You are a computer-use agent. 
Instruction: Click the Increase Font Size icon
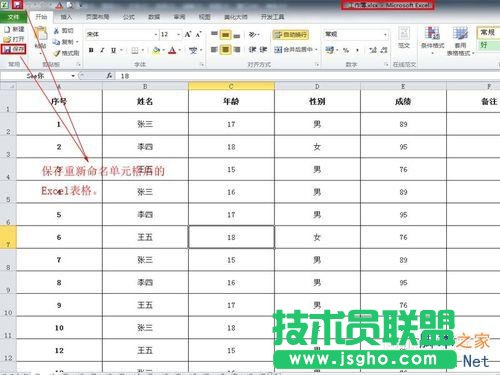tap(188, 34)
